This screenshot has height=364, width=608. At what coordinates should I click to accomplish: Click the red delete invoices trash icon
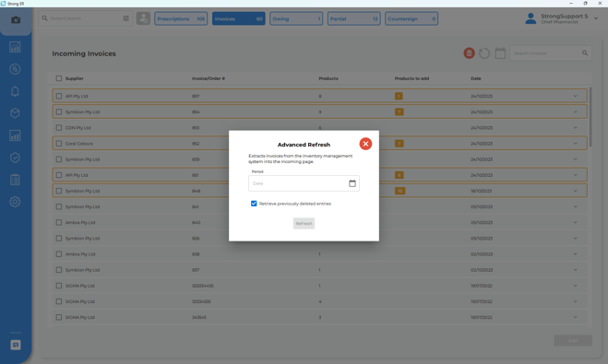470,53
